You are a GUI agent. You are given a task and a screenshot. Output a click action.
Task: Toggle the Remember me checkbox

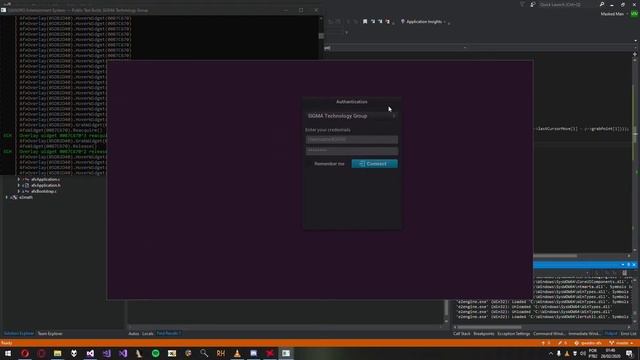[x=325, y=164]
